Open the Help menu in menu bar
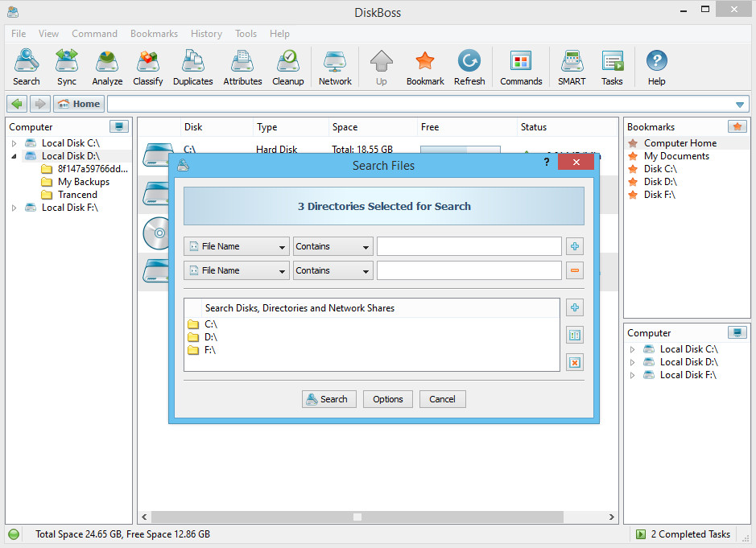Viewport: 756px width, 548px height. 279,34
